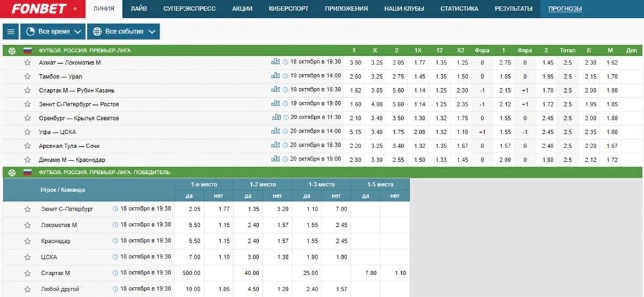The height and width of the screenshot is (297, 644).
Task: Click clock icon next to Ахмат match time
Action: tap(285, 62)
